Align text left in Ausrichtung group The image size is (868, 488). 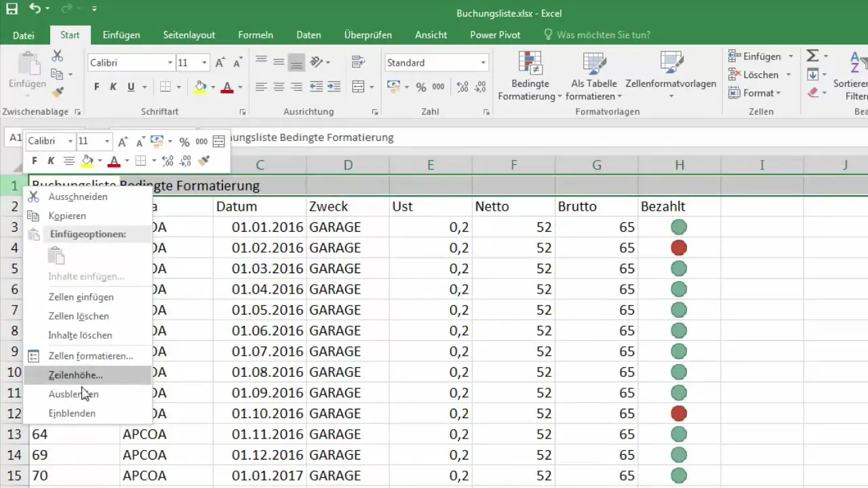click(261, 87)
